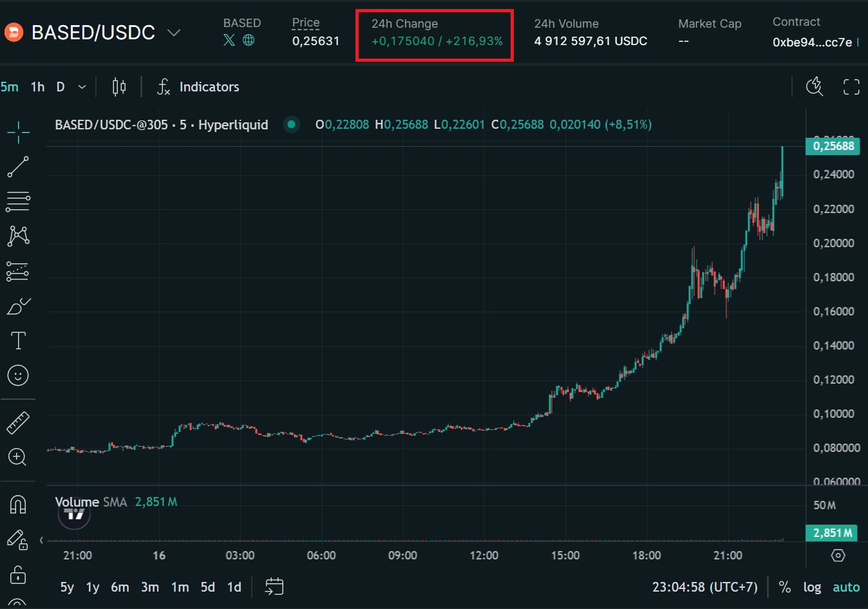Select the zoom in tool
868x609 pixels.
[17, 457]
